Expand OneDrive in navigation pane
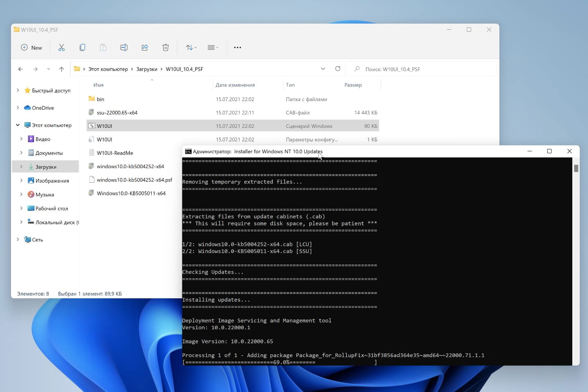The image size is (588, 392). pyautogui.click(x=18, y=107)
